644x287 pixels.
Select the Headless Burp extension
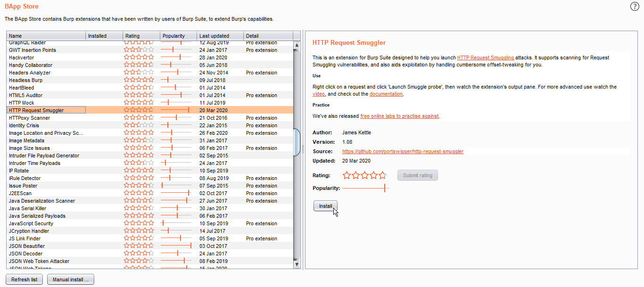coord(150,80)
